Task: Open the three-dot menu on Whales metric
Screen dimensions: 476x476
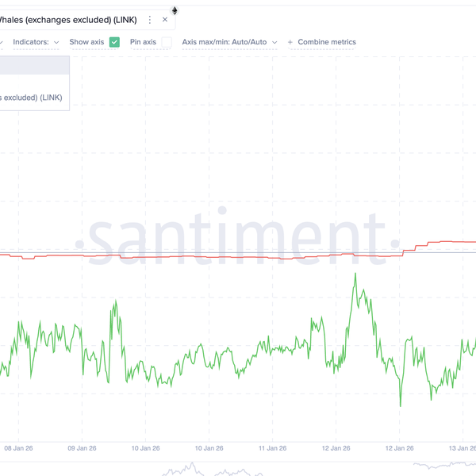Action: (150, 20)
